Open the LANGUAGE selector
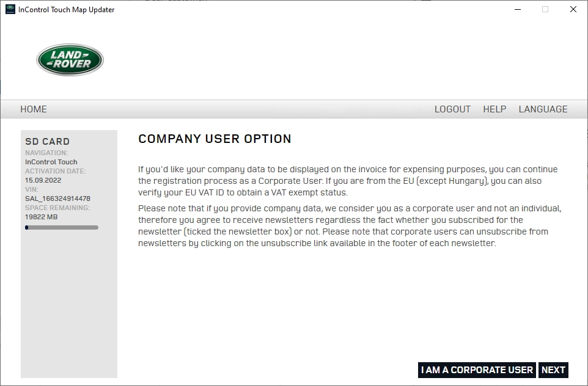This screenshot has height=386, width=588. pos(543,109)
